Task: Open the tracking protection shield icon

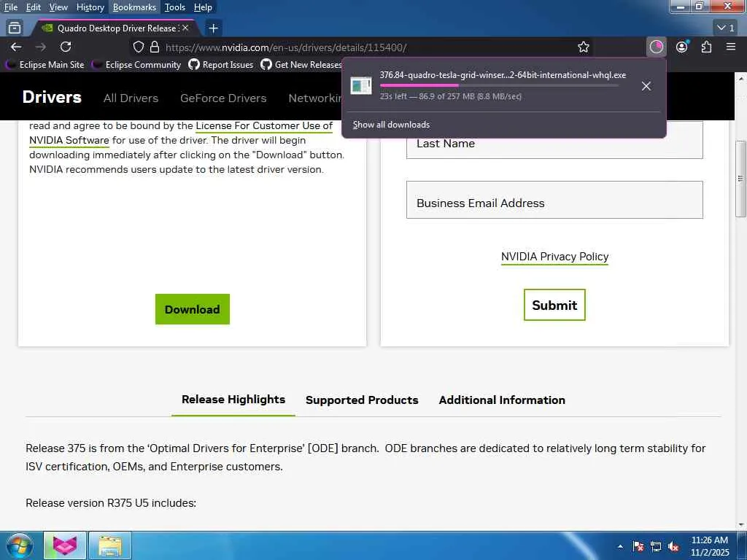Action: (138, 47)
